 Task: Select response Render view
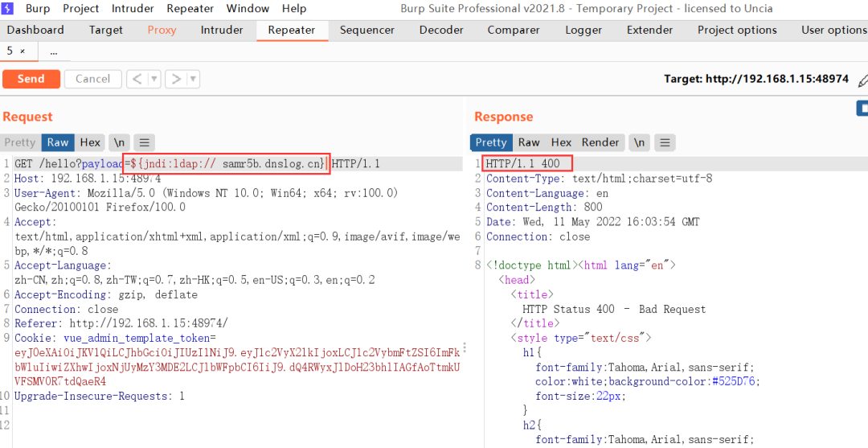point(600,142)
